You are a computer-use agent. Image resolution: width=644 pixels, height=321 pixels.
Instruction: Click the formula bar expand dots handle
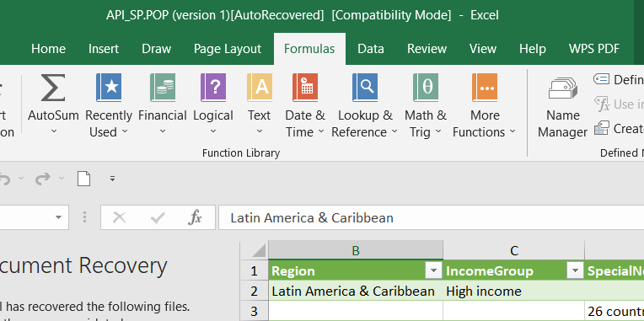[85, 217]
